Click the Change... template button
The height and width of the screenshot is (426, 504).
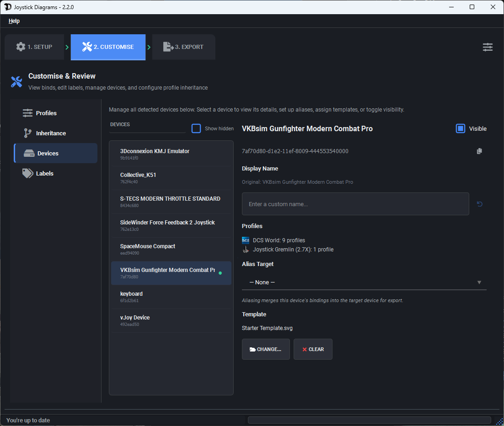[266, 349]
